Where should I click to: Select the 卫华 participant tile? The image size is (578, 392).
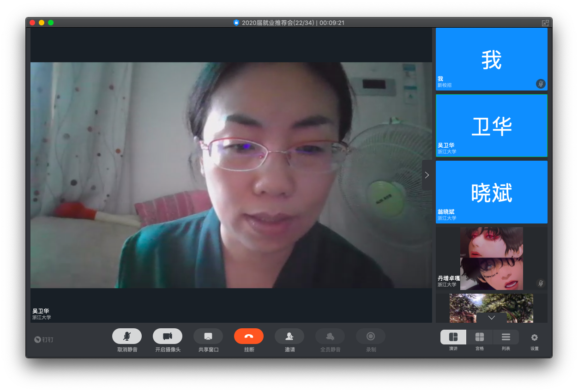492,126
